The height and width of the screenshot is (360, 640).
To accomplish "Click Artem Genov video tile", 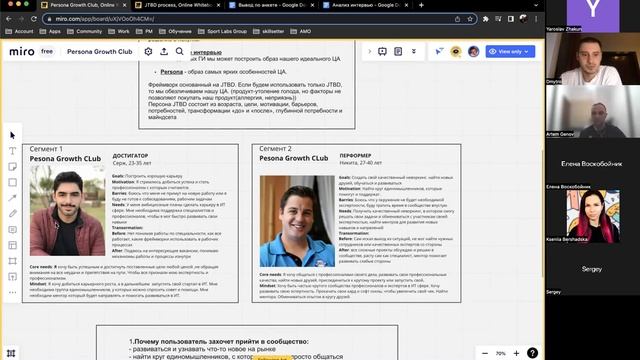I will point(593,111).
